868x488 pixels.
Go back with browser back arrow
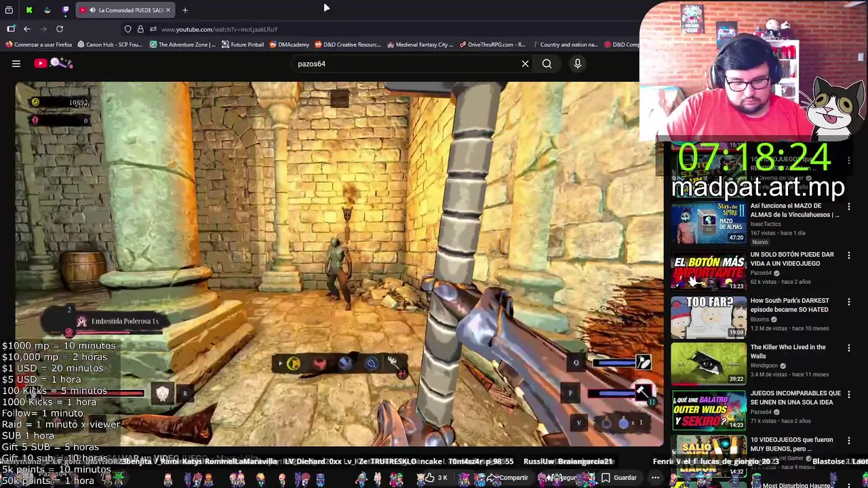coord(27,29)
